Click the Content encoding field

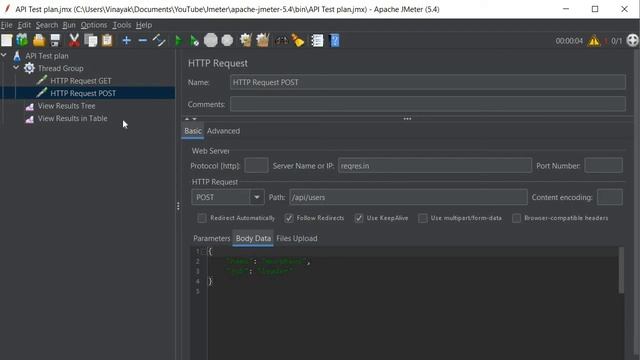point(609,197)
